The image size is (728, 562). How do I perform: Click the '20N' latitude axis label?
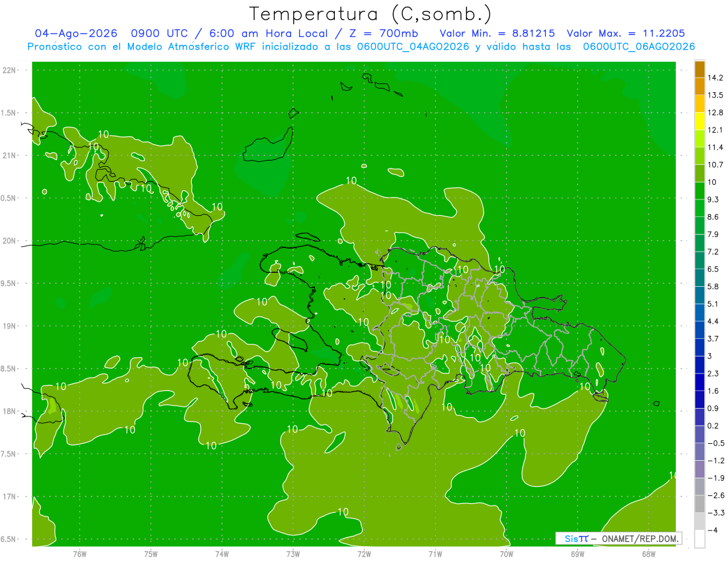point(10,241)
